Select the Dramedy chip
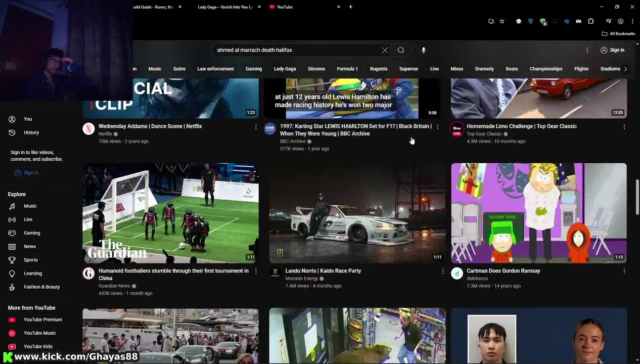 (x=484, y=69)
